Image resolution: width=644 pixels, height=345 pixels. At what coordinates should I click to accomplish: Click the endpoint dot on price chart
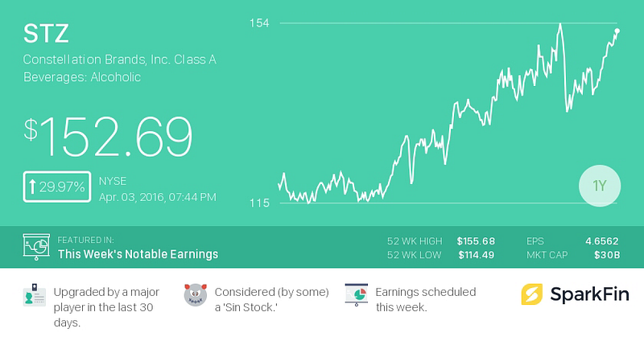pyautogui.click(x=617, y=31)
